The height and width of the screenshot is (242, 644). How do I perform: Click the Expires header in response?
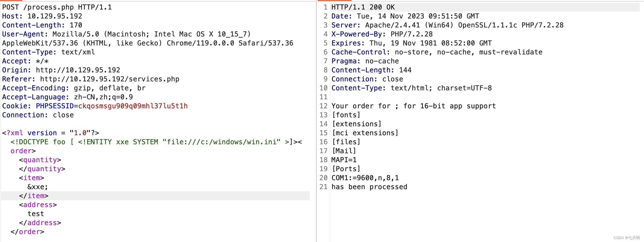point(412,43)
